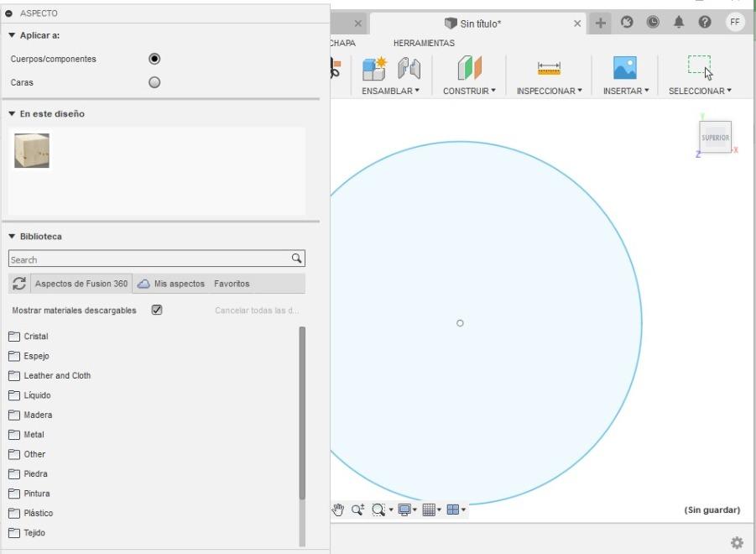Close the Sin título document tab

577,24
